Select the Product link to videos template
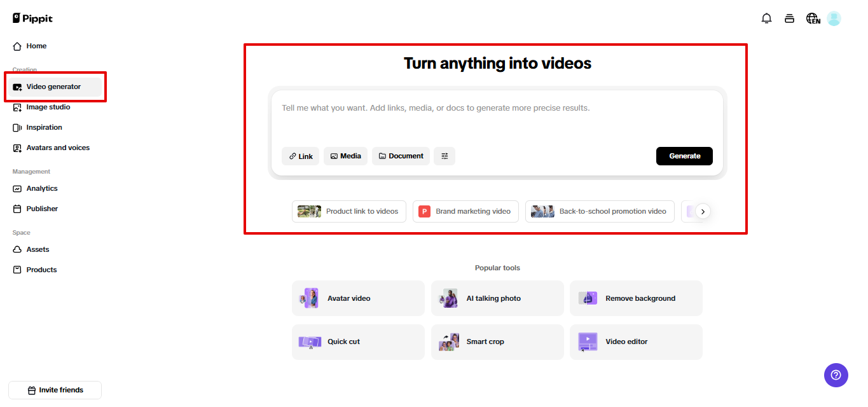868x407 pixels. (x=348, y=211)
